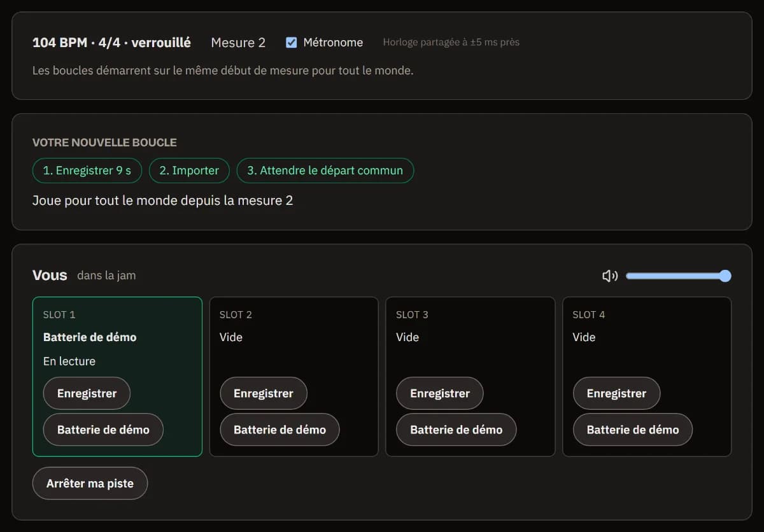Start recording in Slot 4
The image size is (764, 532).
pos(616,393)
